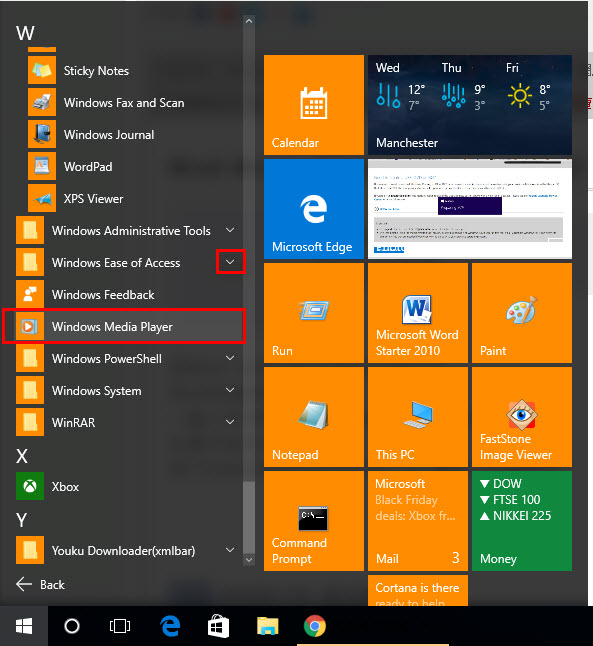The height and width of the screenshot is (646, 593).
Task: Jump to letter W section header
Action: point(25,33)
